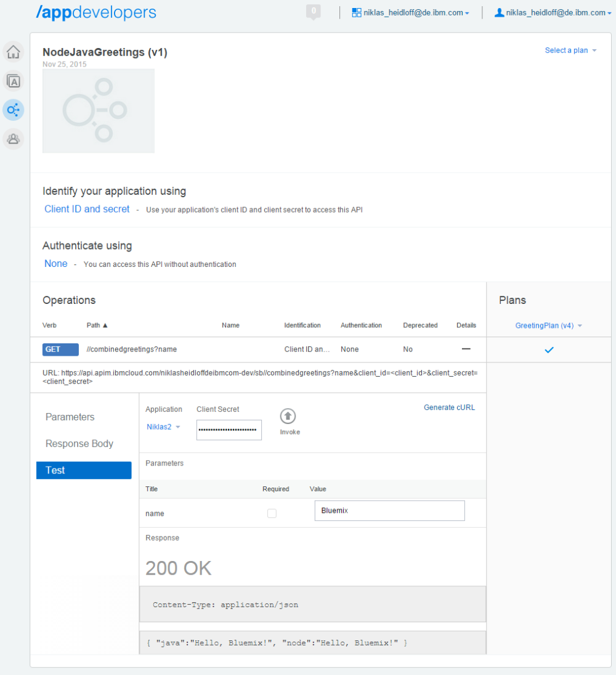Screen dimensions: 616x675
Task: Click the JSON response body text
Action: pos(277,643)
